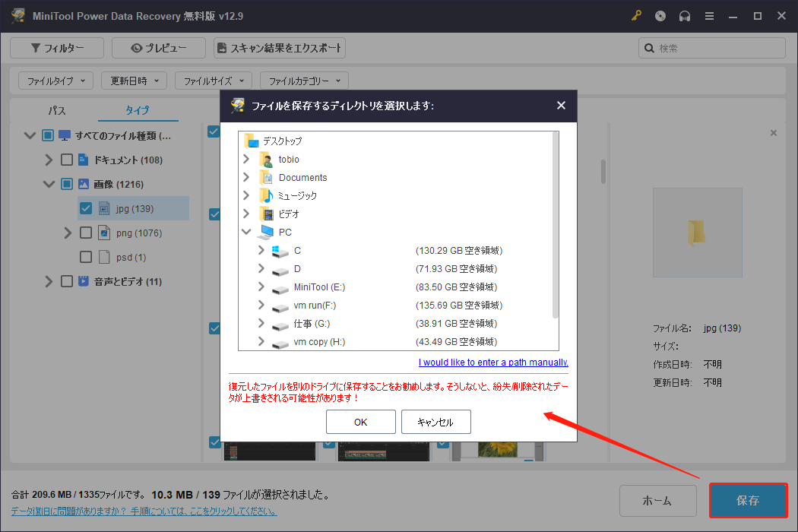
Task: Click the results list scrollbar
Action: 603,172
